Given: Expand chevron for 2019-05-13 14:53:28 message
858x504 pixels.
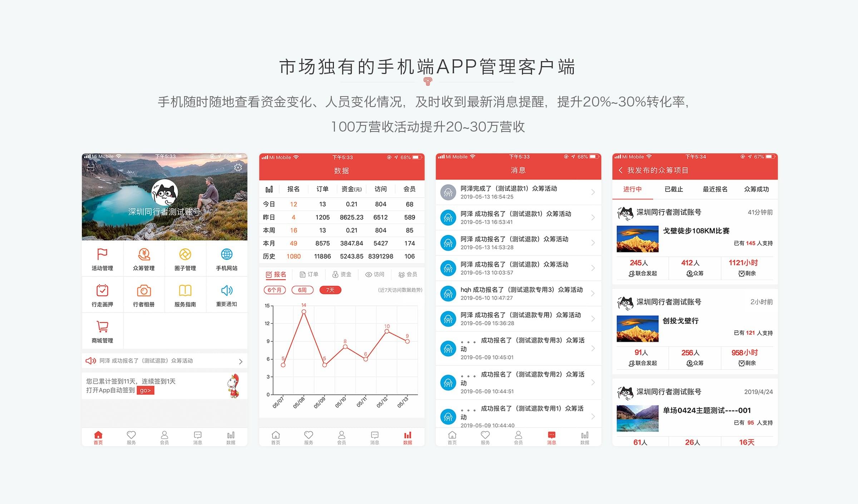Looking at the screenshot, I should click(593, 243).
